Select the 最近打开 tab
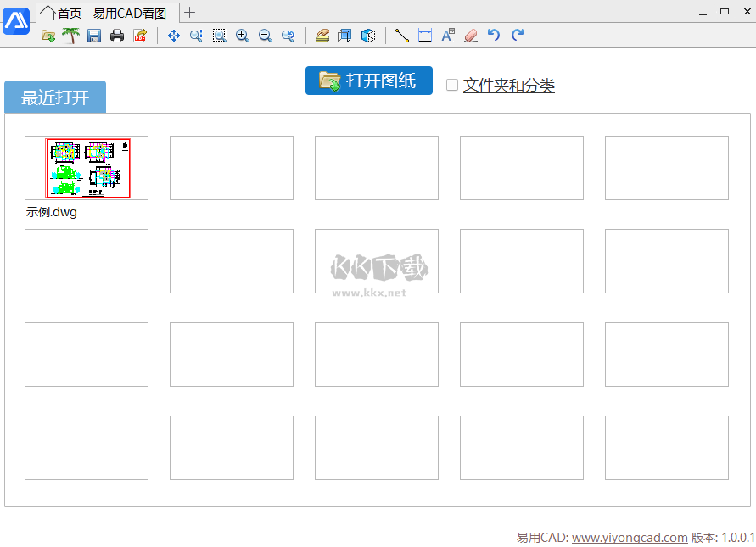 [55, 98]
